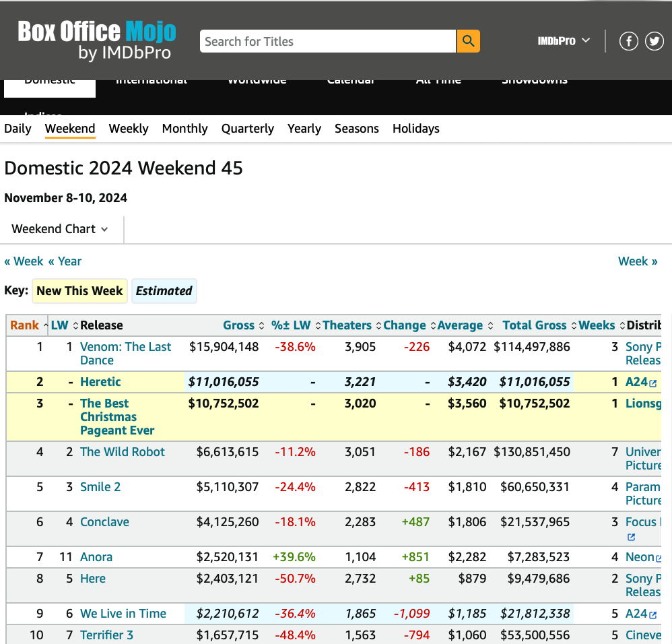
Task: Open external link icon below Focus distributor
Action: pos(631,537)
